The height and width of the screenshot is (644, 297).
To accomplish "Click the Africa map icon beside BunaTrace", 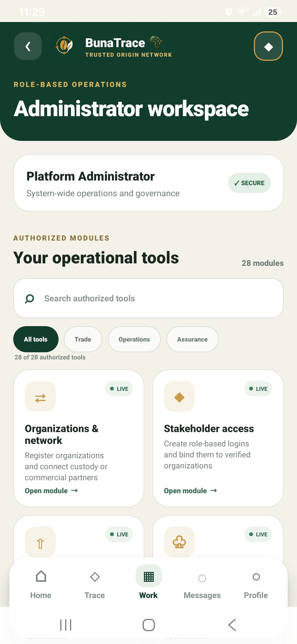I will tap(156, 42).
